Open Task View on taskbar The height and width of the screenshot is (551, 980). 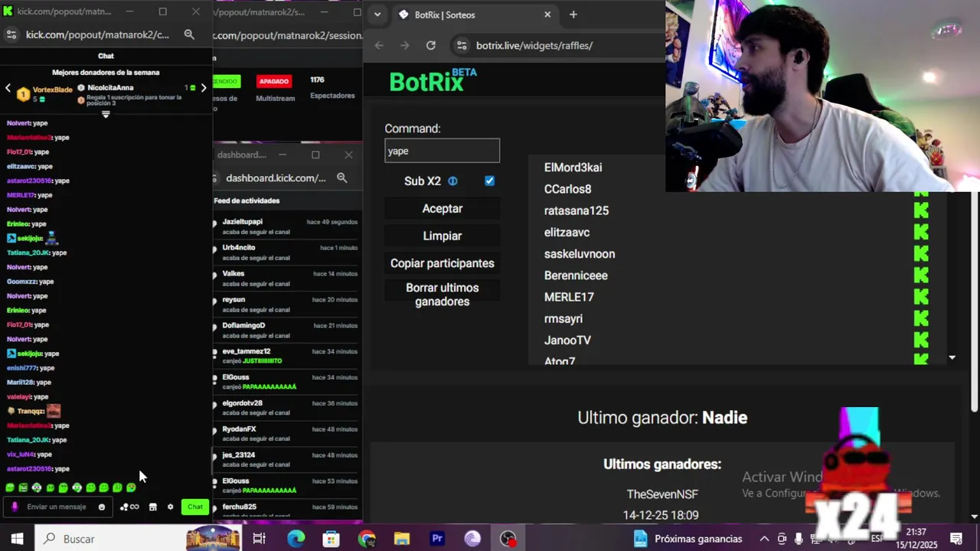(259, 539)
